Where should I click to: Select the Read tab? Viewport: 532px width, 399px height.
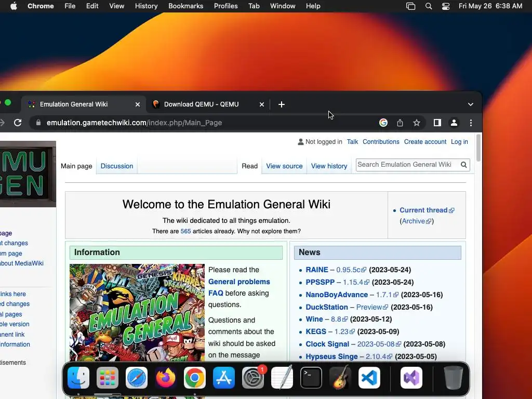coord(250,166)
